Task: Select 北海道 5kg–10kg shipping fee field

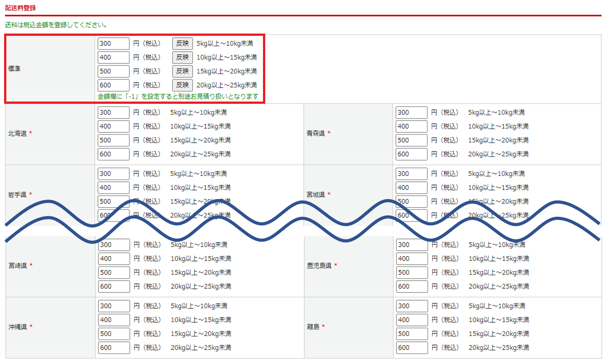Action: click(x=113, y=112)
